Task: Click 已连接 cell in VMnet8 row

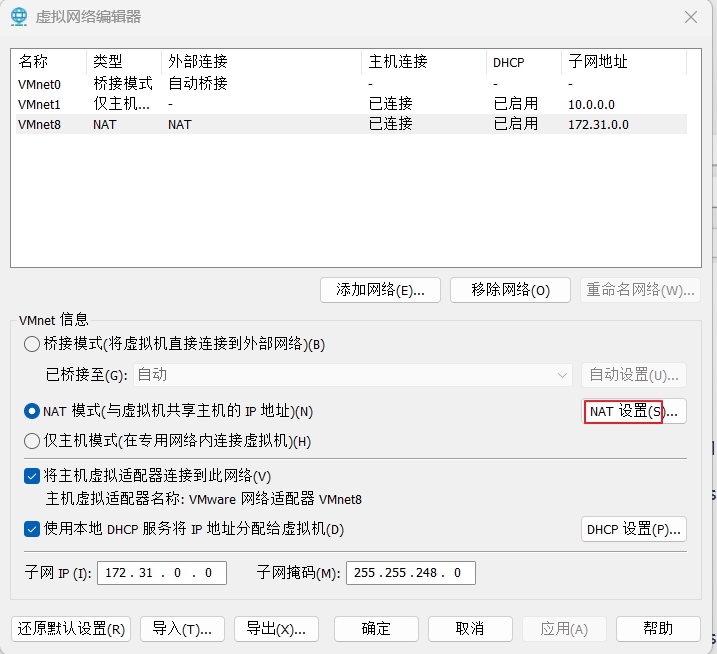Action: pyautogui.click(x=391, y=124)
